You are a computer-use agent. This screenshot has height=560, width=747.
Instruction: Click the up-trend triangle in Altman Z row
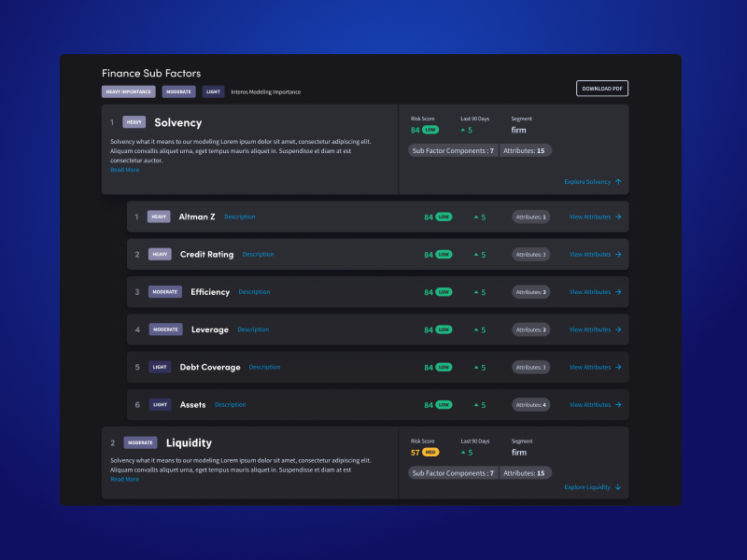[x=476, y=217]
